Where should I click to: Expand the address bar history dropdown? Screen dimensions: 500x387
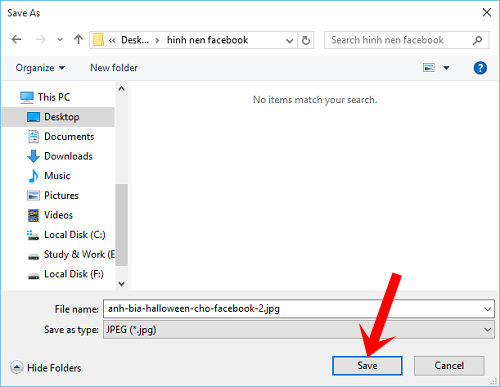(289, 41)
